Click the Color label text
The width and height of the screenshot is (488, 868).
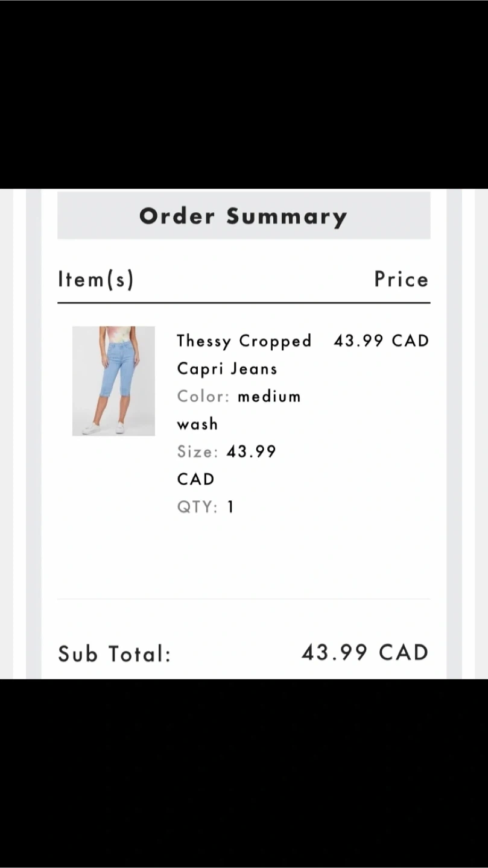point(203,397)
